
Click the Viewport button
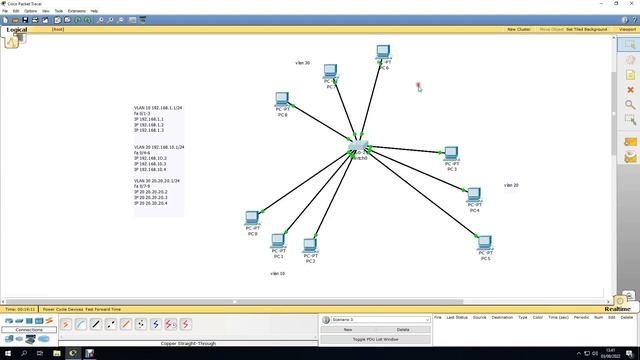pyautogui.click(x=627, y=29)
